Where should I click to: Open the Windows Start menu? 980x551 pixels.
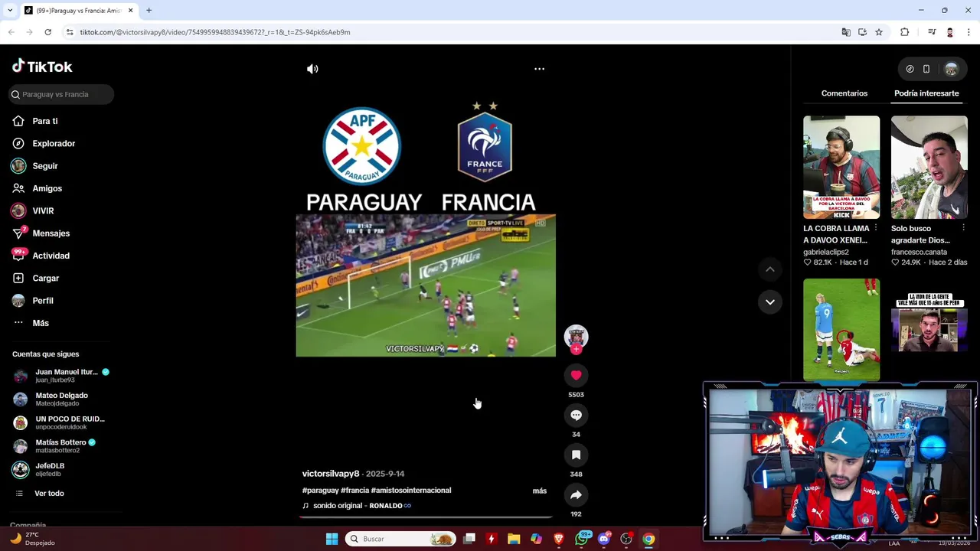point(332,539)
